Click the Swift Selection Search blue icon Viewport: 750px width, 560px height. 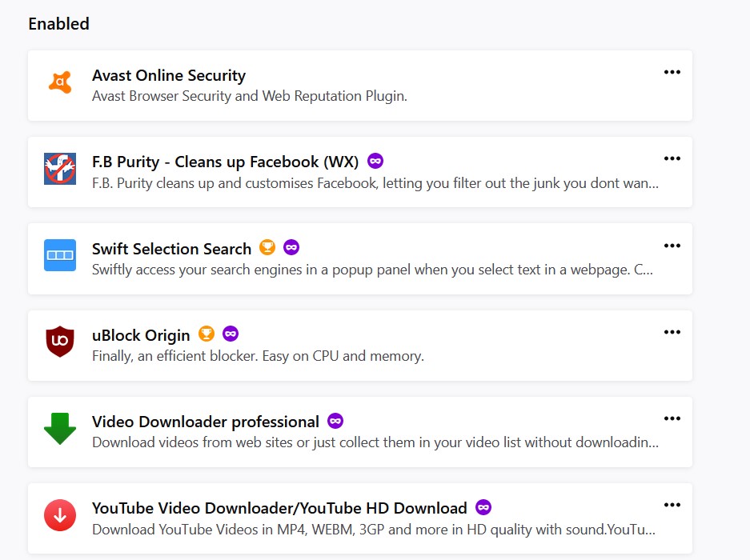(x=60, y=255)
